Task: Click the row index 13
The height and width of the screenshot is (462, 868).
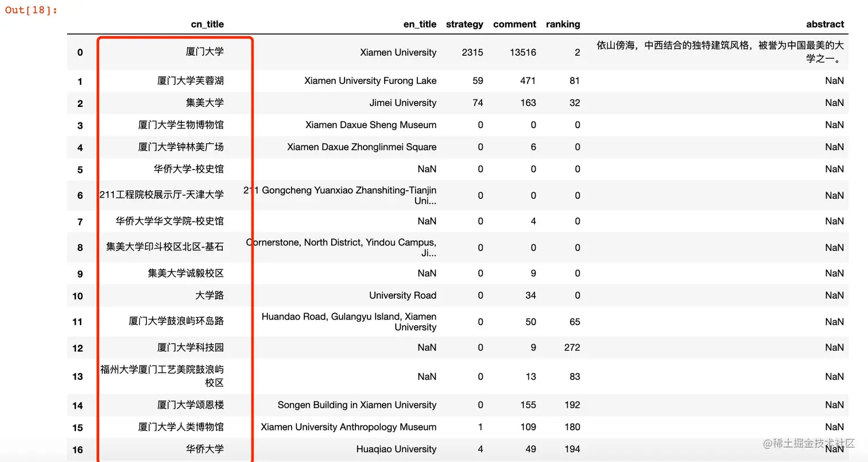Action: pos(77,377)
